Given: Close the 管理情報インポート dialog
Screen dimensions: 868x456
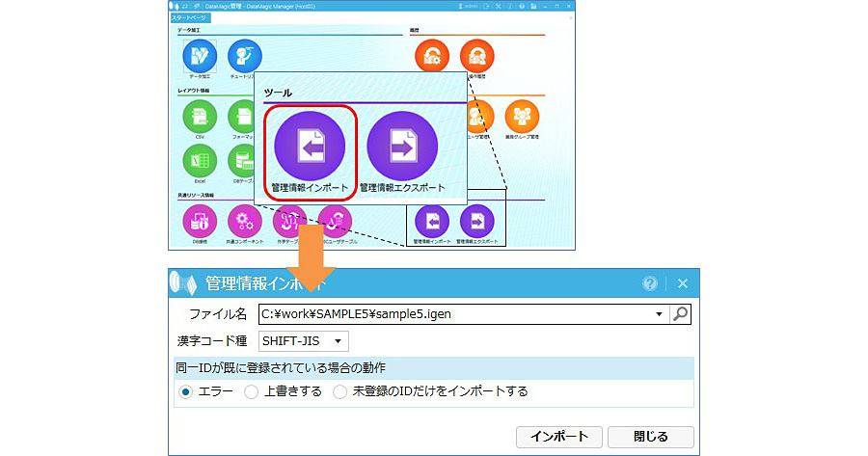Looking at the screenshot, I should (x=682, y=283).
